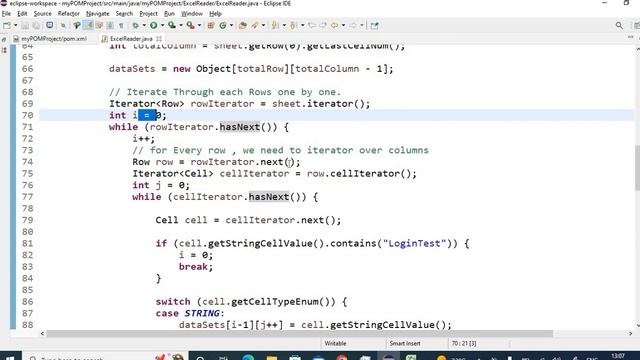640x360 pixels.
Task: Click the Debug bug toolbar icon
Action: coord(136,25)
